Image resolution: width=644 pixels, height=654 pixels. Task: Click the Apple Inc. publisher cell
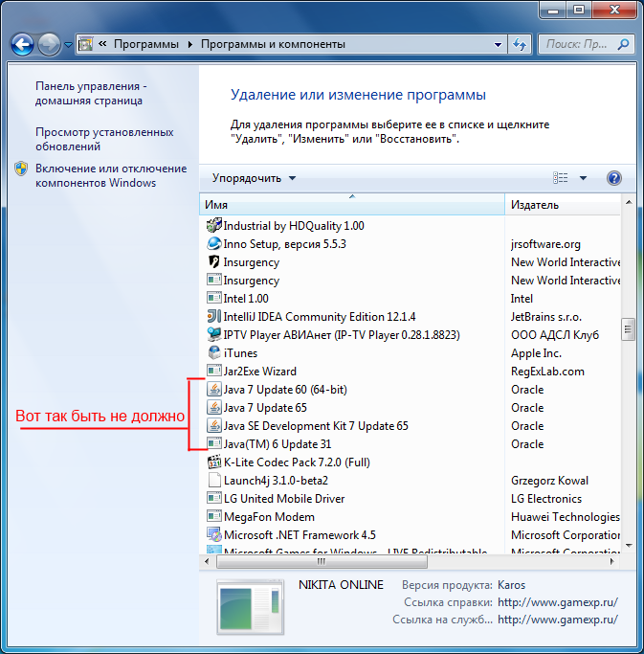click(537, 353)
